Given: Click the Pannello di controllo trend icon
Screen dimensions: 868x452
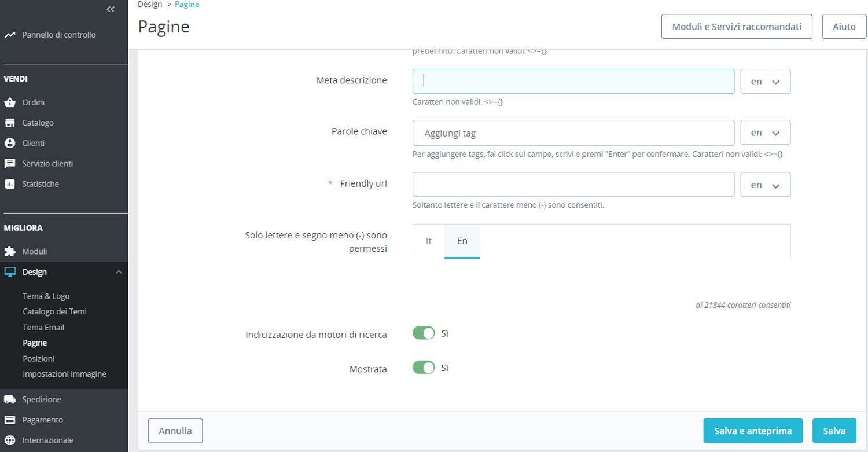Looking at the screenshot, I should click(10, 35).
